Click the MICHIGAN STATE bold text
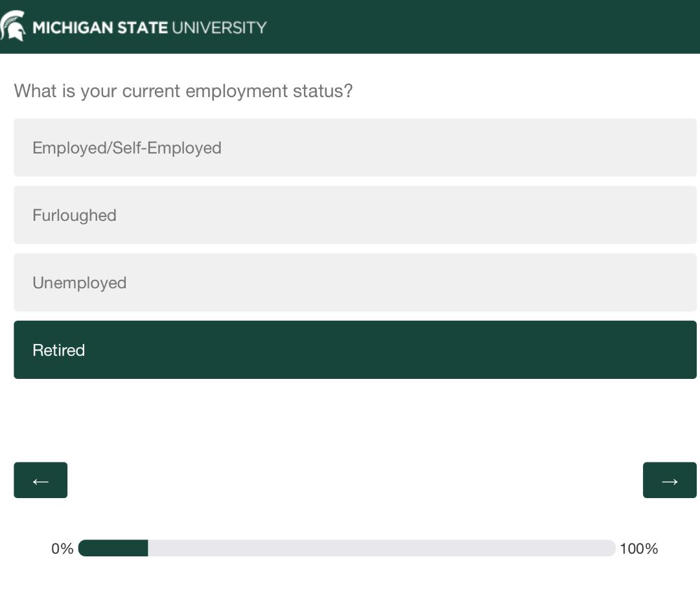Image resolution: width=700 pixels, height=592 pixels. pyautogui.click(x=100, y=28)
